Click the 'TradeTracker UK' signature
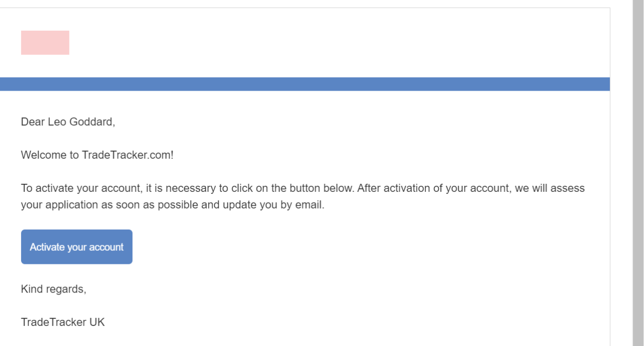 [x=63, y=322]
